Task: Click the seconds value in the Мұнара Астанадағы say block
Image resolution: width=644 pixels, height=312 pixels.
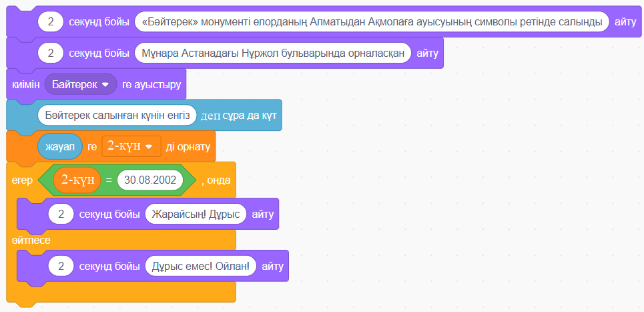Action: tap(51, 53)
